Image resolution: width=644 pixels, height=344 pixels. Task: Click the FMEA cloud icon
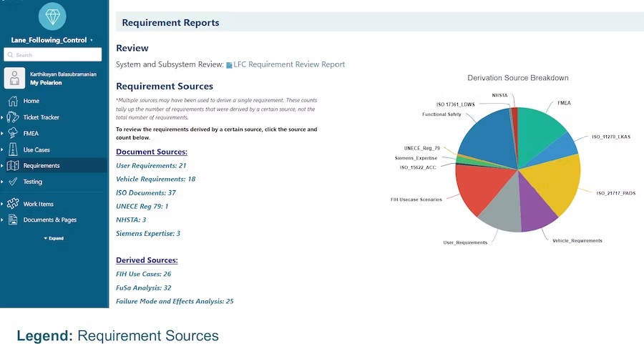point(13,133)
